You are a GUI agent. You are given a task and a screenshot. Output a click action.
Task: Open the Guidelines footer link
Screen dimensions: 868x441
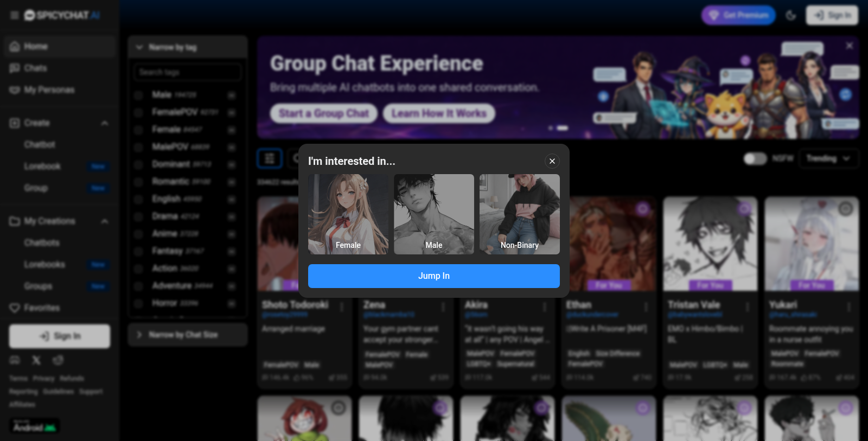pyautogui.click(x=58, y=392)
